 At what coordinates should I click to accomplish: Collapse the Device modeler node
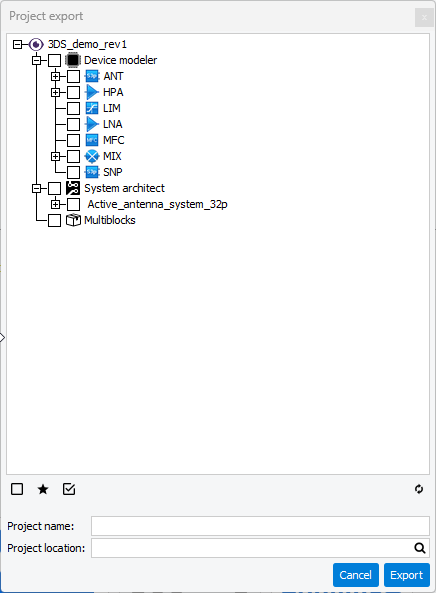point(37,61)
